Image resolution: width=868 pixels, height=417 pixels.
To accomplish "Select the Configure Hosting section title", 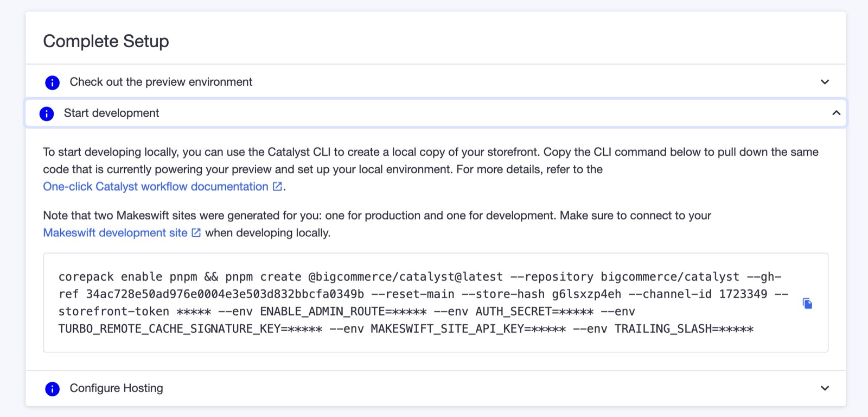I will point(116,388).
